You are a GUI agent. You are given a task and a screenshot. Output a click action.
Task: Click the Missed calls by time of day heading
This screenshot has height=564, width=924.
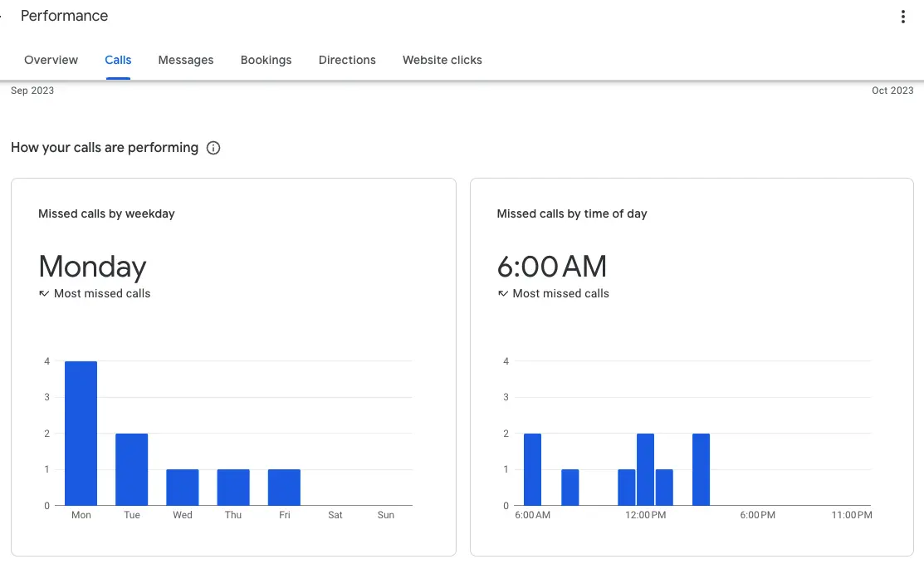[572, 214]
